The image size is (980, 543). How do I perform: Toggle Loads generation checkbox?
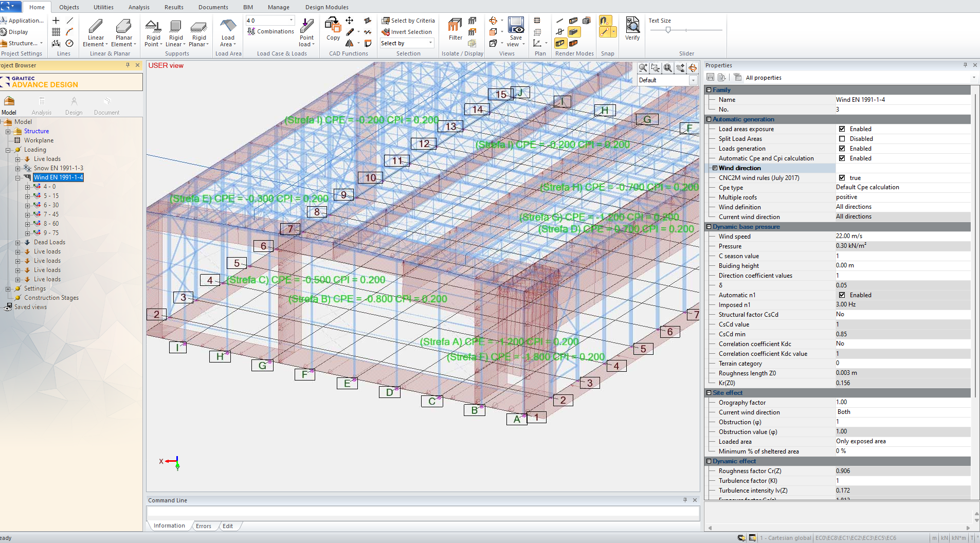coord(842,149)
